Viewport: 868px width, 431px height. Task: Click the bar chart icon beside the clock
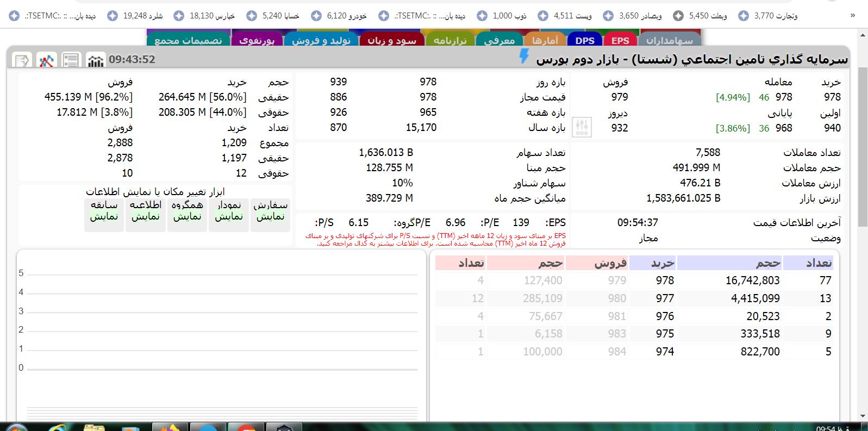(96, 60)
